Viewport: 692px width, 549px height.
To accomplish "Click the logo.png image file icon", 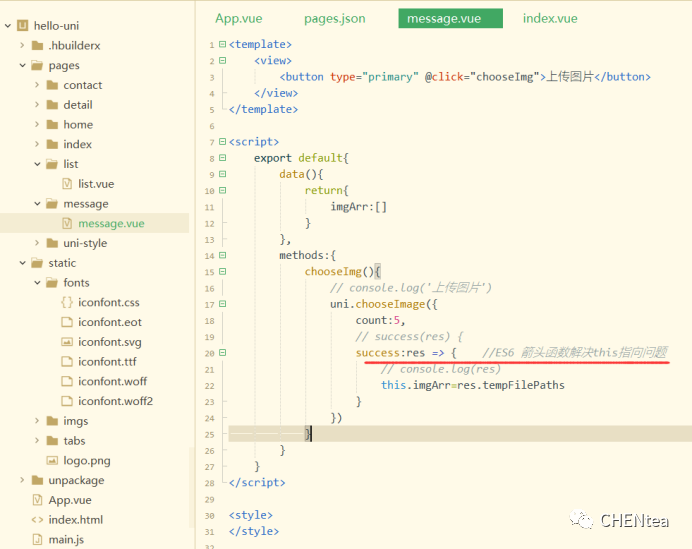I will (x=52, y=460).
